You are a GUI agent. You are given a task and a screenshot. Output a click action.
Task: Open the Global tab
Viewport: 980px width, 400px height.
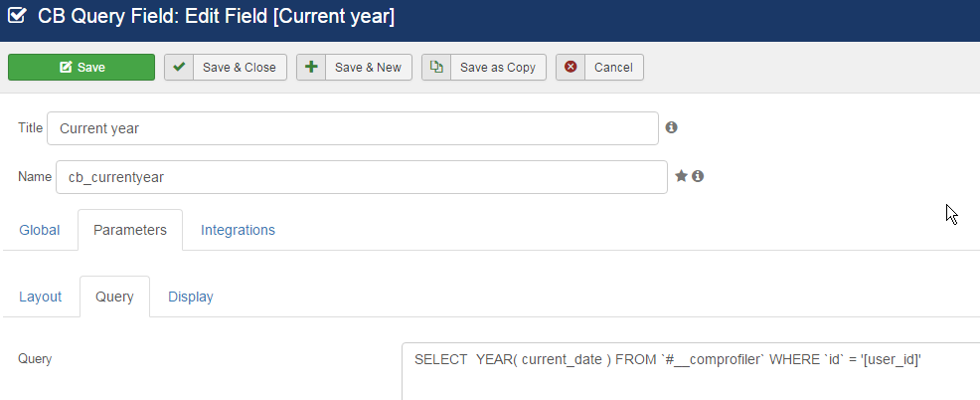[x=40, y=230]
